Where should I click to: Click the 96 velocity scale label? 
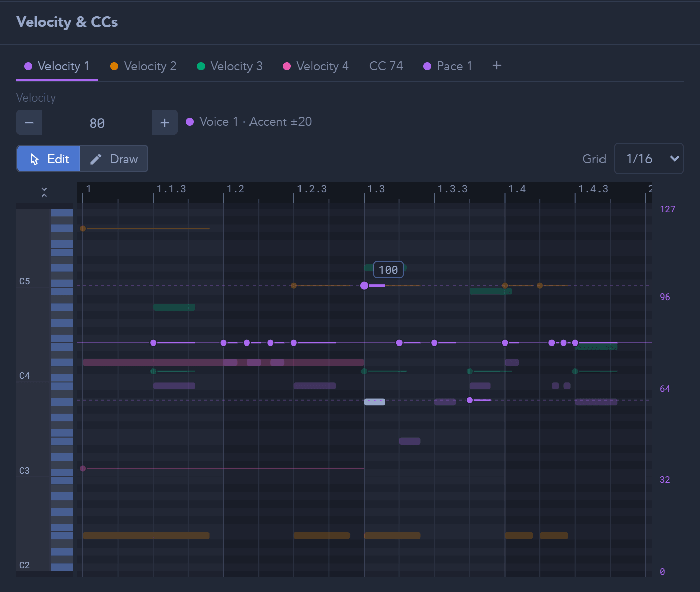click(x=665, y=297)
